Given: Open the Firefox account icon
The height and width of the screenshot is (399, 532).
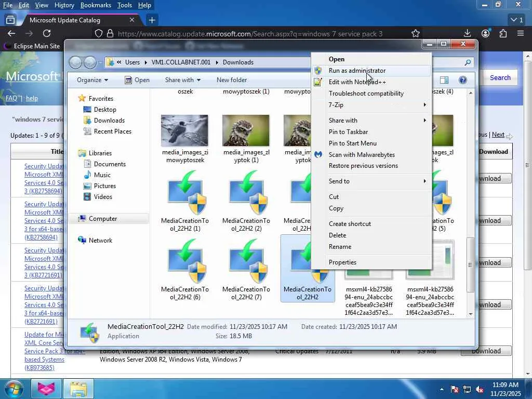Looking at the screenshot, I should [x=486, y=33].
